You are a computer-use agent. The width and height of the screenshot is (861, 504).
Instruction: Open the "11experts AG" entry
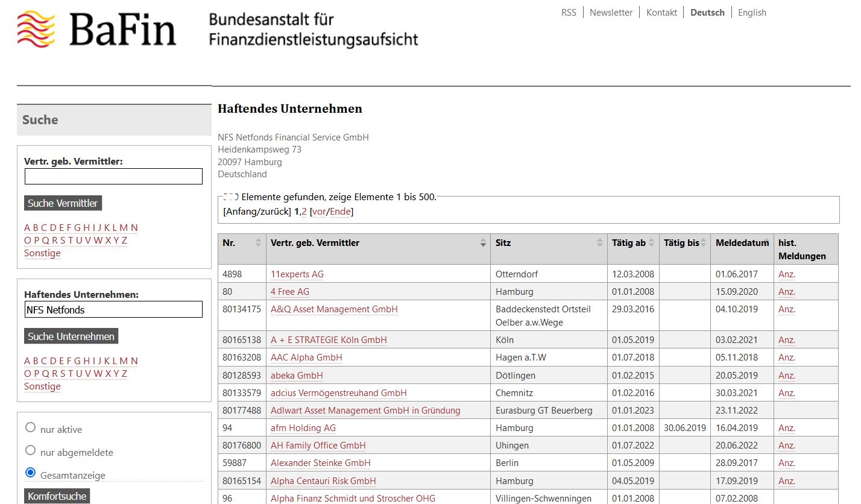pyautogui.click(x=297, y=274)
